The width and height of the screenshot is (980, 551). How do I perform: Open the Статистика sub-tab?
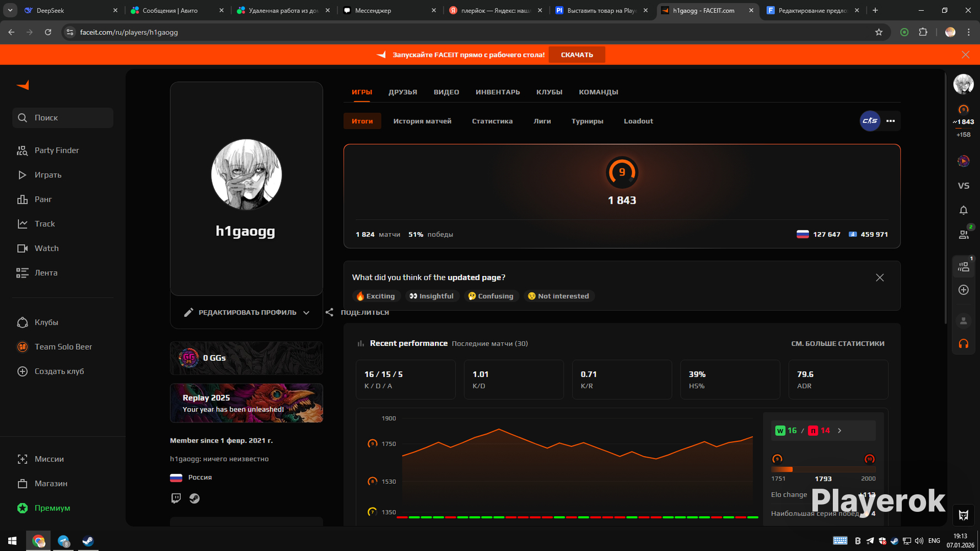click(x=492, y=121)
